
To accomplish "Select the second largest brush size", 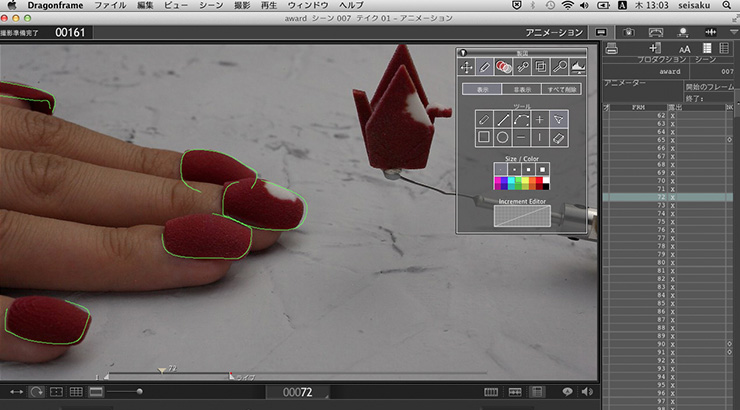I will click(x=529, y=169).
